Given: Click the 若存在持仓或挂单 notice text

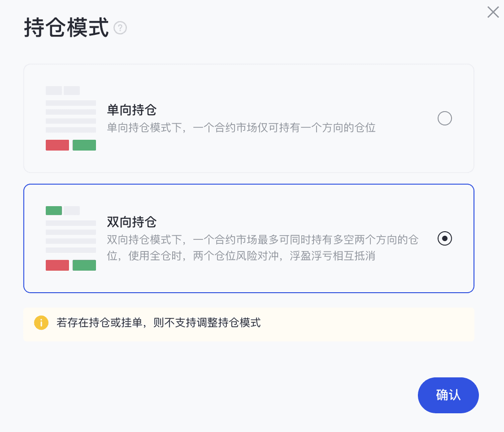Looking at the screenshot, I should [158, 323].
